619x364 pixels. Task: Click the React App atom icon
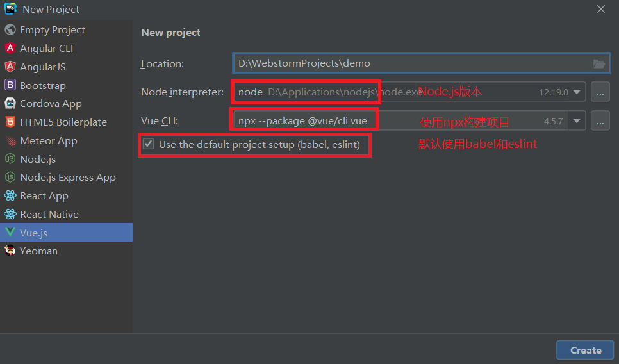click(10, 196)
